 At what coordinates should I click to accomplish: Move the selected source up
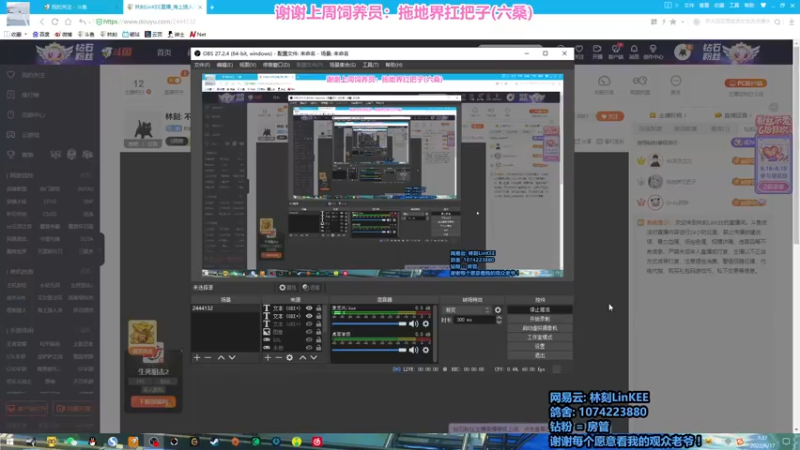[x=303, y=358]
